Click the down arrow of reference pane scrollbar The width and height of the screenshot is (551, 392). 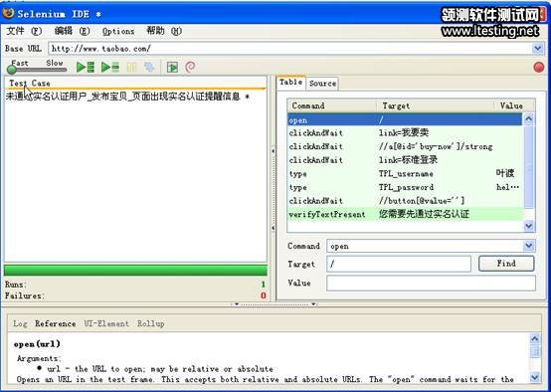pos(534,377)
